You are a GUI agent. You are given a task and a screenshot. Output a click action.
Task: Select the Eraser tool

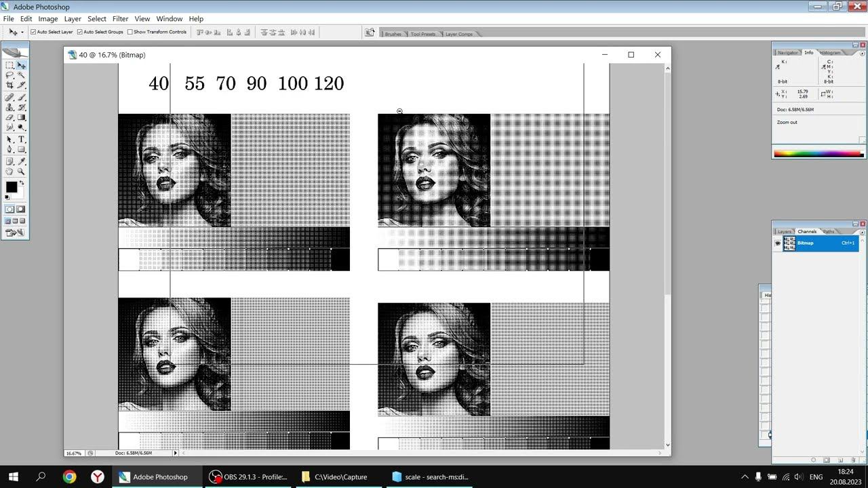pyautogui.click(x=9, y=117)
